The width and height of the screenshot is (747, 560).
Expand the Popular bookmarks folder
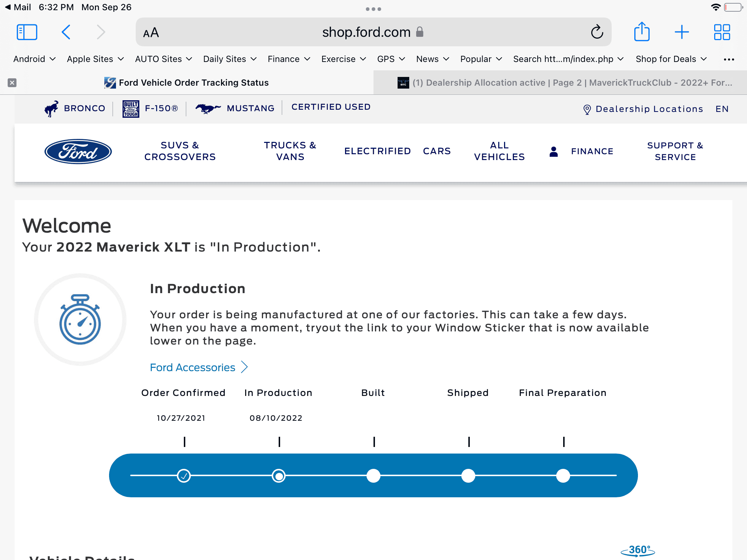point(481,59)
